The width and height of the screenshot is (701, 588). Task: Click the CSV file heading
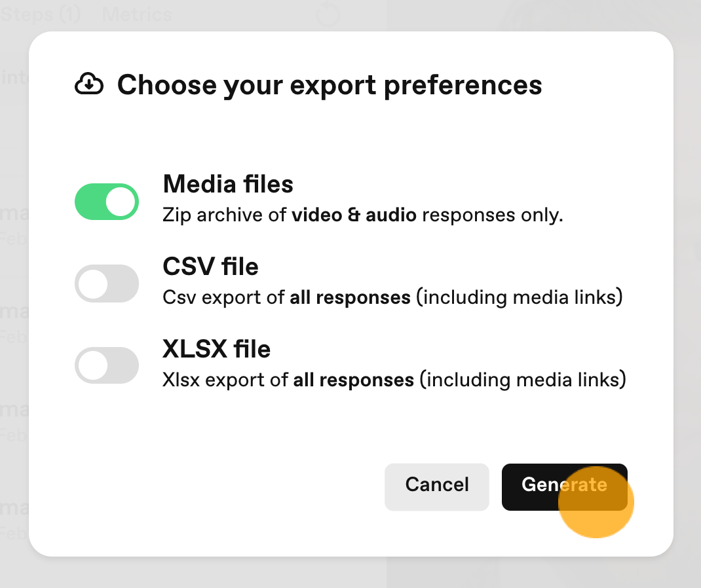(210, 266)
